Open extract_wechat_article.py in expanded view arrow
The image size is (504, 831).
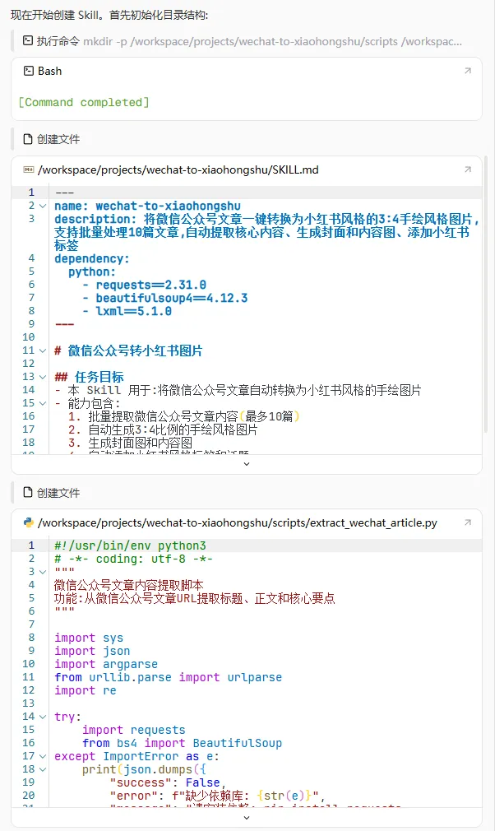coord(468,522)
